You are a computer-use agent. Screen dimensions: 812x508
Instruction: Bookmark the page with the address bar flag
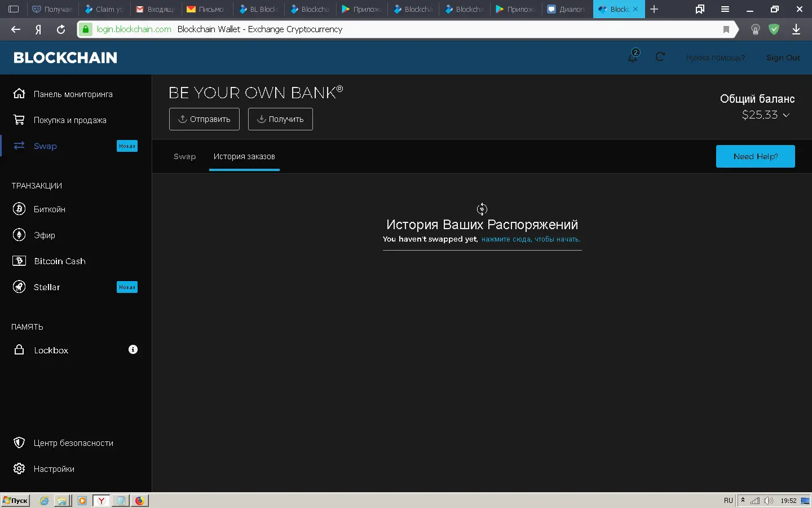click(726, 29)
